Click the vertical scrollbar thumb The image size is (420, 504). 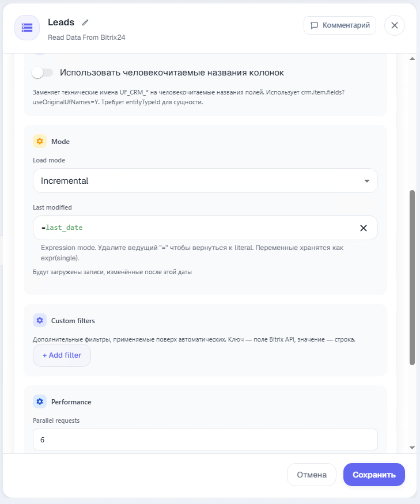(x=412, y=278)
